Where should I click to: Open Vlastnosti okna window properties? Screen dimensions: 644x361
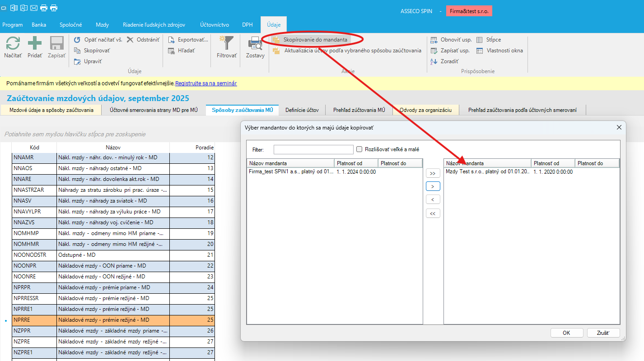point(480,51)
